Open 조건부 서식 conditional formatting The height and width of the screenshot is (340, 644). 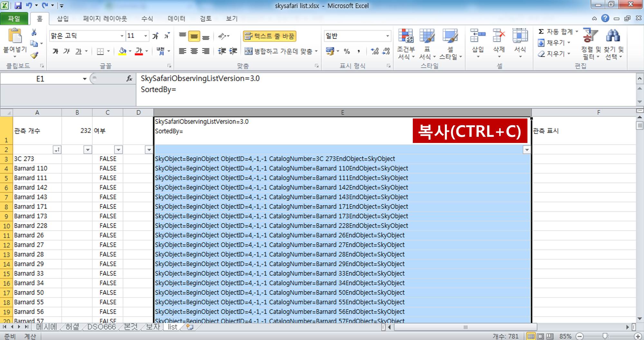[406, 44]
